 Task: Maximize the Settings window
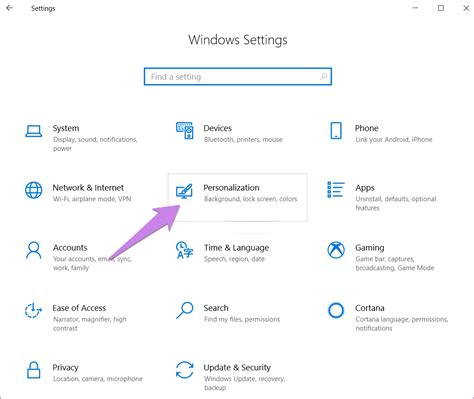point(441,8)
